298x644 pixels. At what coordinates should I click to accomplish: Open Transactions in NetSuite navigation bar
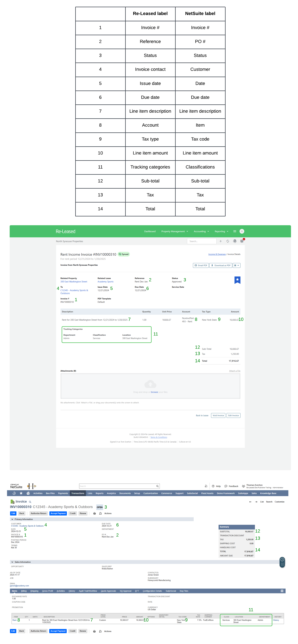pos(78,493)
